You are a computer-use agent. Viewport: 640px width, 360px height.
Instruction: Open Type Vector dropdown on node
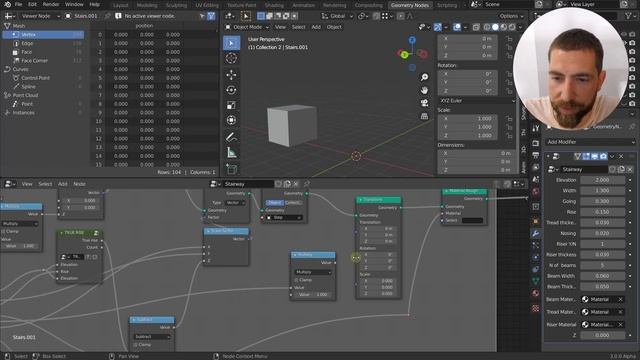tap(235, 202)
